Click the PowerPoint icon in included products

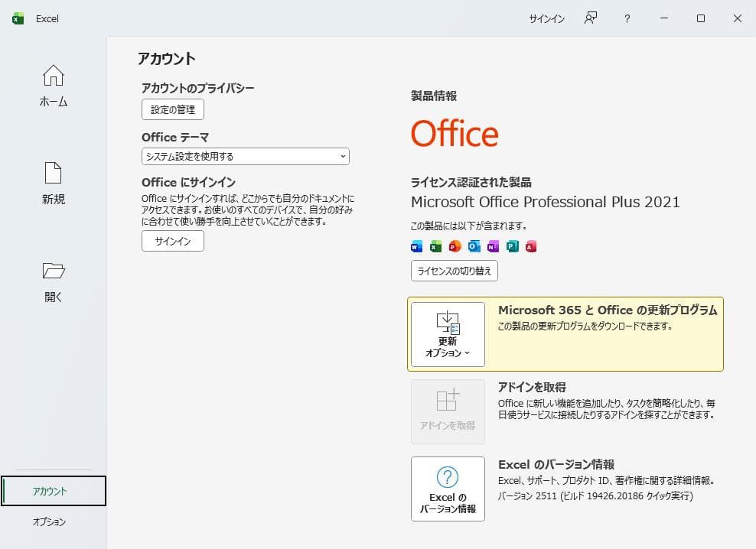point(455,246)
